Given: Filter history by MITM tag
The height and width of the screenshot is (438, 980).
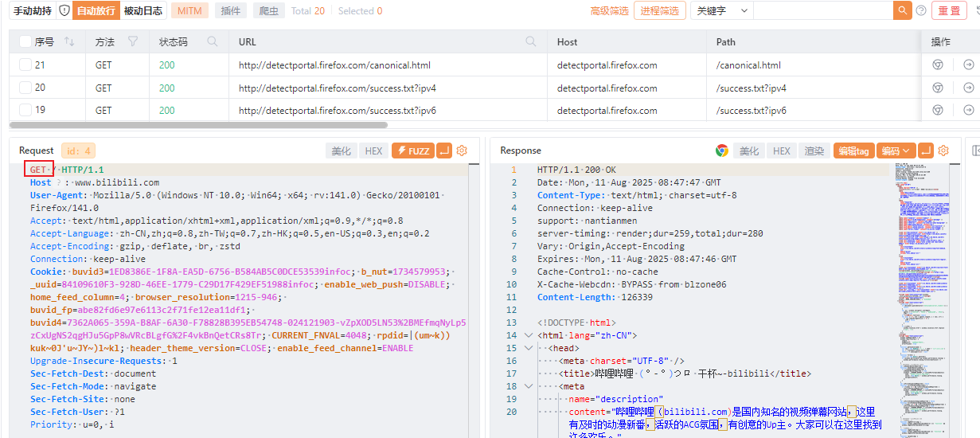Looking at the screenshot, I should (190, 11).
